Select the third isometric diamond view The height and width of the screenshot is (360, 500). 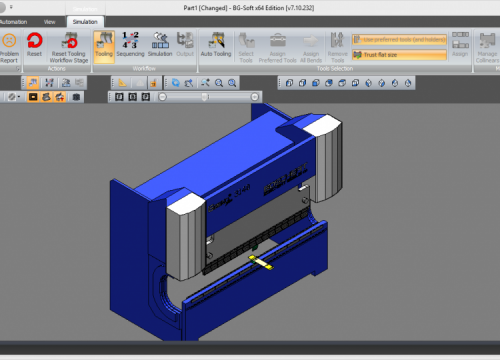(x=395, y=83)
